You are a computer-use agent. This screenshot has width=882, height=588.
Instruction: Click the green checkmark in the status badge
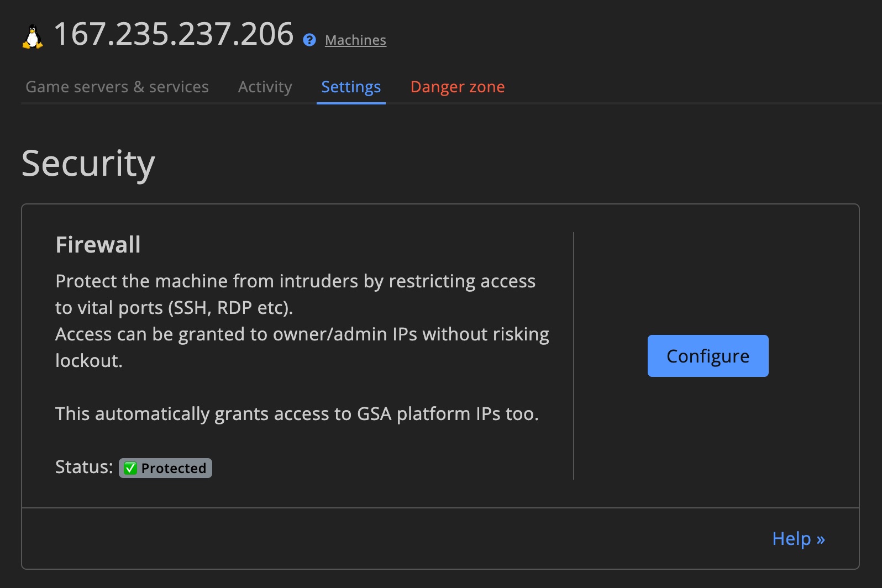coord(130,468)
